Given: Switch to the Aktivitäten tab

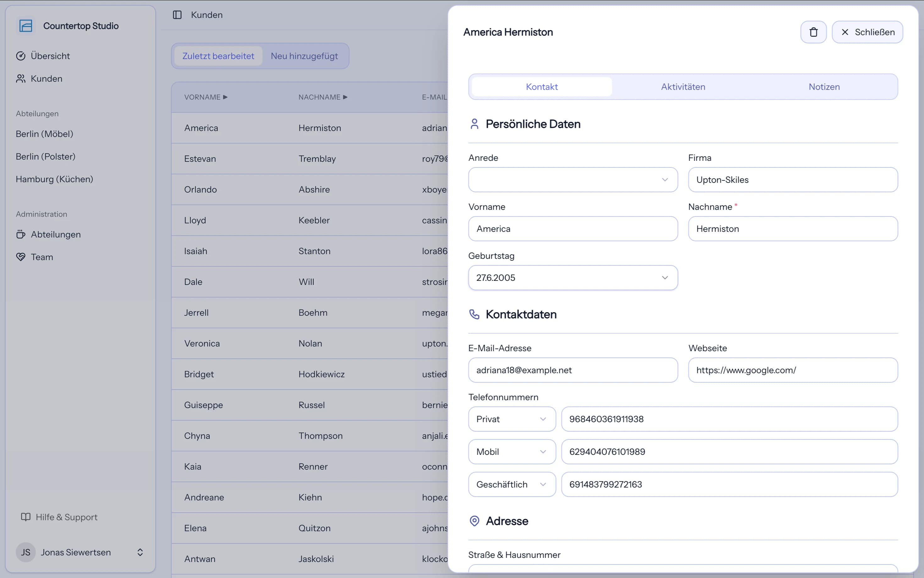Looking at the screenshot, I should click(x=683, y=87).
